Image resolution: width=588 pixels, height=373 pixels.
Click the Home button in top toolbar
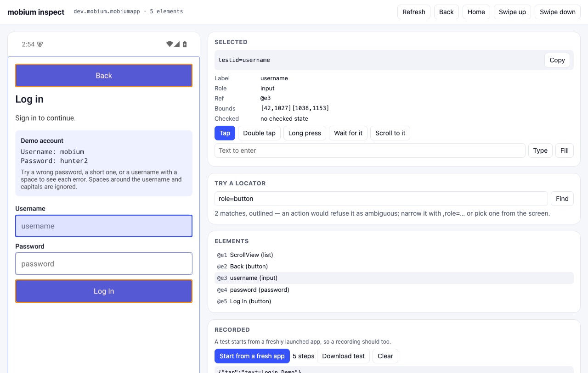coord(476,12)
